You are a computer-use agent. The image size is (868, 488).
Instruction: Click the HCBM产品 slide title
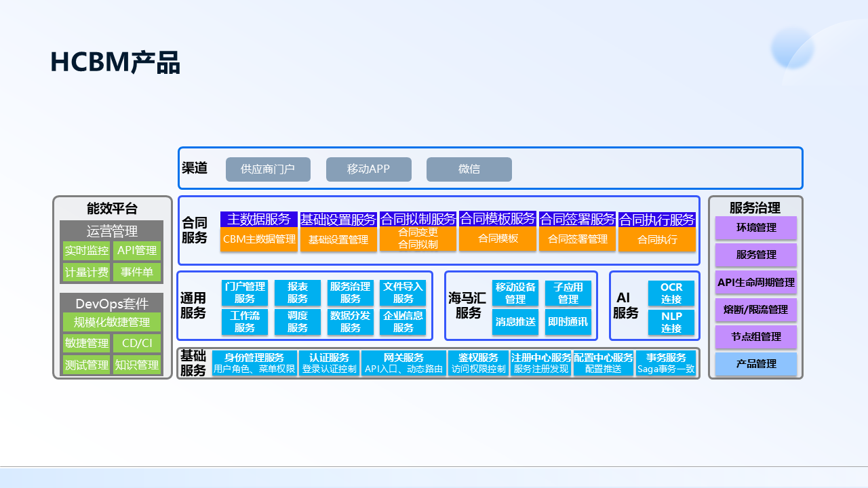point(115,62)
